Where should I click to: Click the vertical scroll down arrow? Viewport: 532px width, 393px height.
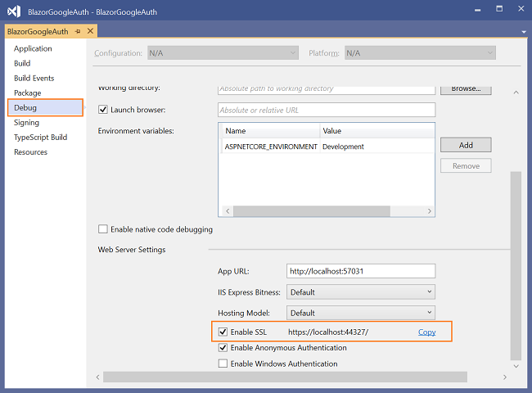(516, 366)
